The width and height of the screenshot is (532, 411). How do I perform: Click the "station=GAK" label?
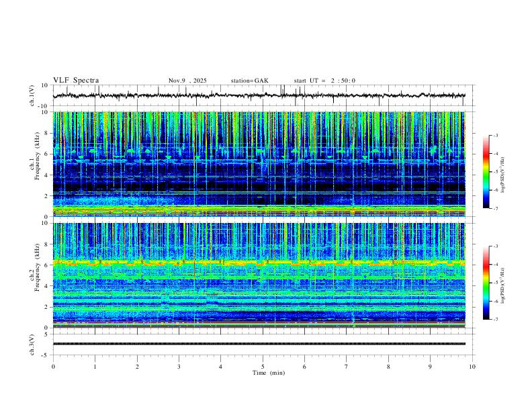coord(249,81)
